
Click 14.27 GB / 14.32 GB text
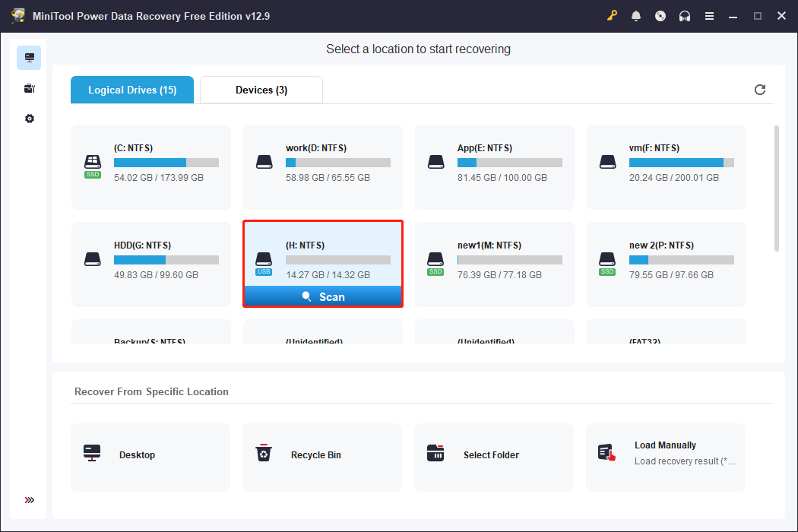[x=328, y=275]
